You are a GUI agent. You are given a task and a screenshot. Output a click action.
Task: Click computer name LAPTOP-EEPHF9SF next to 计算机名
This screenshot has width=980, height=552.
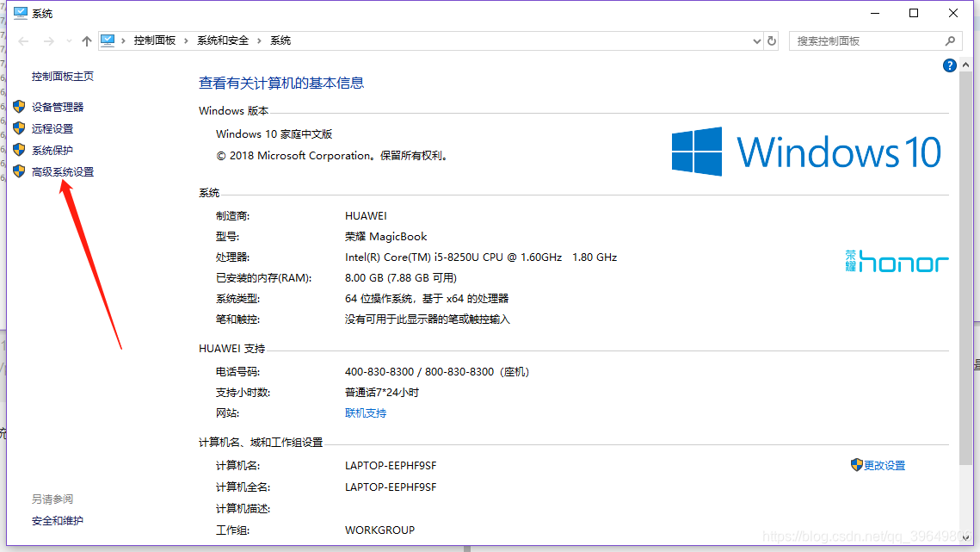click(x=391, y=466)
